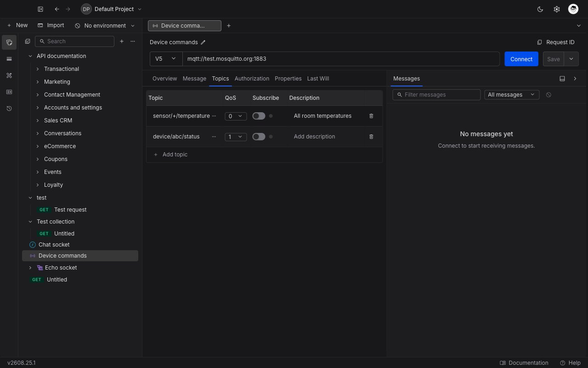
Task: Add description for device/abc/status
Action: click(326, 137)
